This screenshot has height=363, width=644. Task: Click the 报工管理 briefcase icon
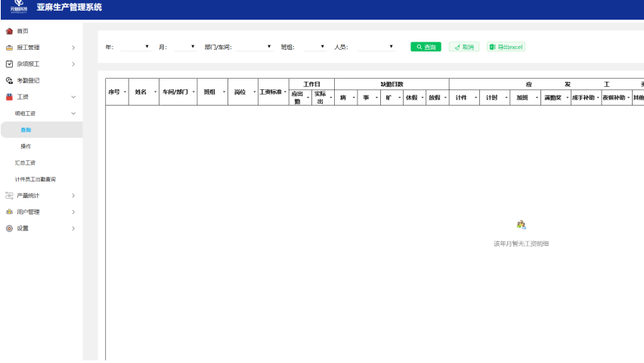tap(9, 48)
